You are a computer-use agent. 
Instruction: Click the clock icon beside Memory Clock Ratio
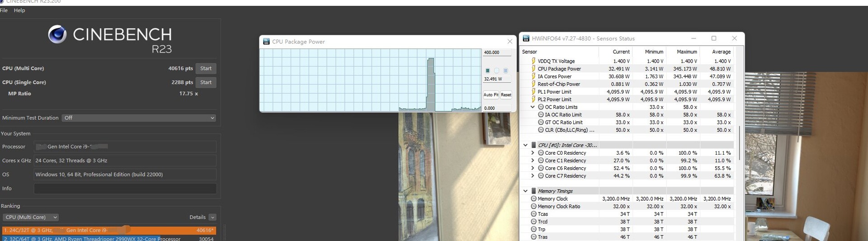(533, 207)
